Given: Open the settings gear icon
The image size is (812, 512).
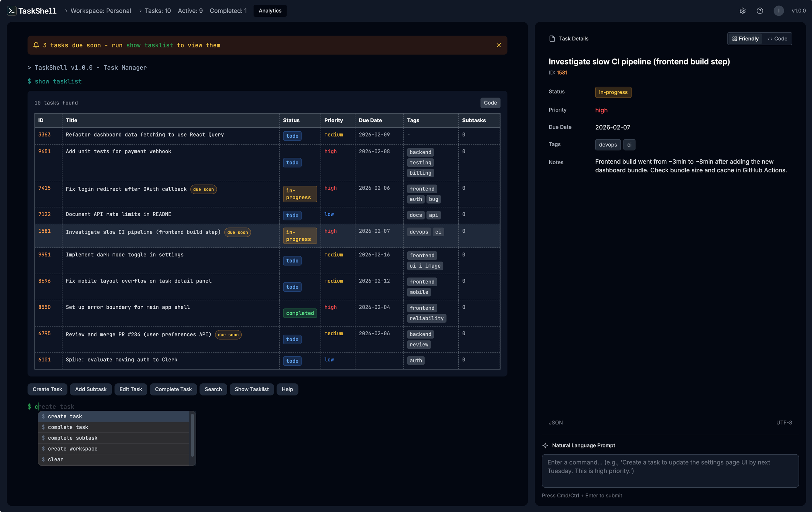Looking at the screenshot, I should (x=743, y=10).
